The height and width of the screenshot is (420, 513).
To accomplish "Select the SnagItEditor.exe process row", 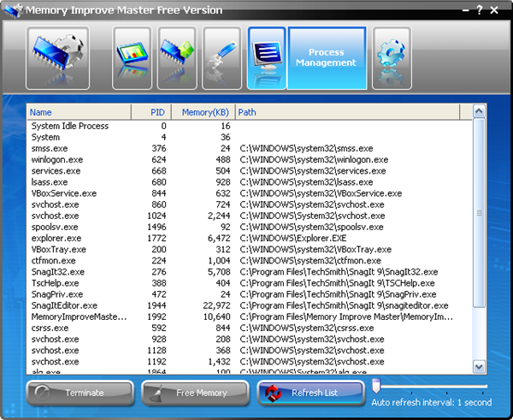I will [x=250, y=305].
